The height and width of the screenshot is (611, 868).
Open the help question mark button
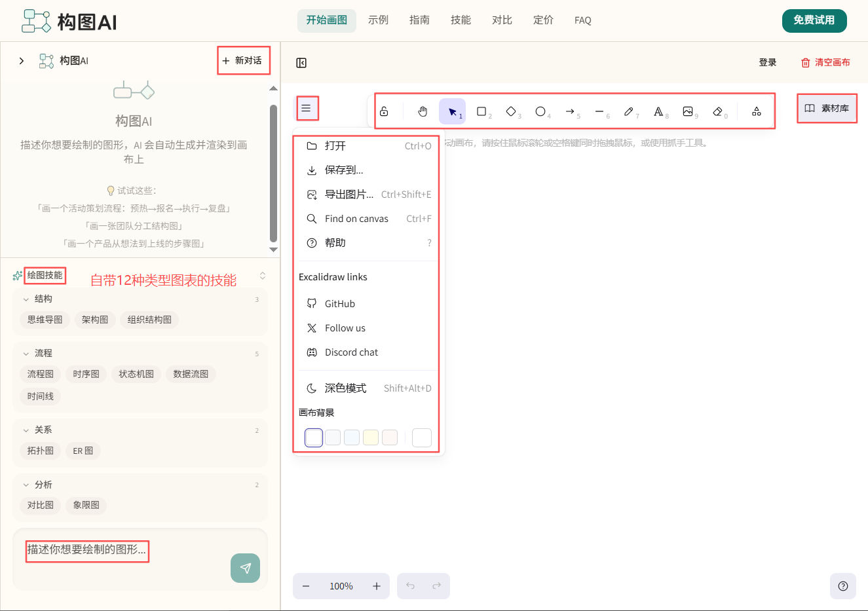coord(843,586)
